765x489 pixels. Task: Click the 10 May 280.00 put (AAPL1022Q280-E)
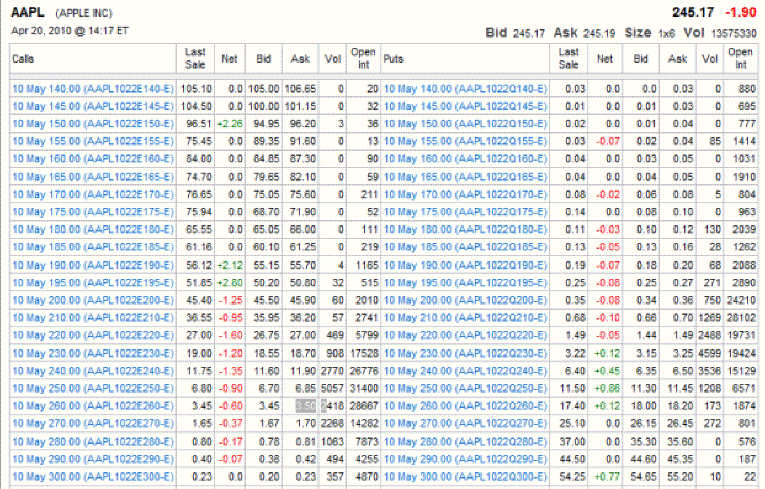pyautogui.click(x=467, y=441)
